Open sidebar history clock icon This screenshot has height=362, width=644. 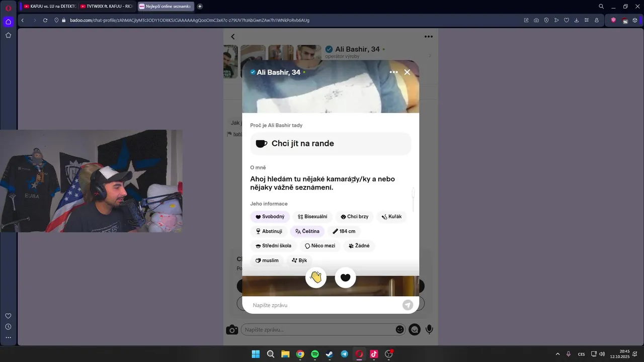click(x=9, y=327)
